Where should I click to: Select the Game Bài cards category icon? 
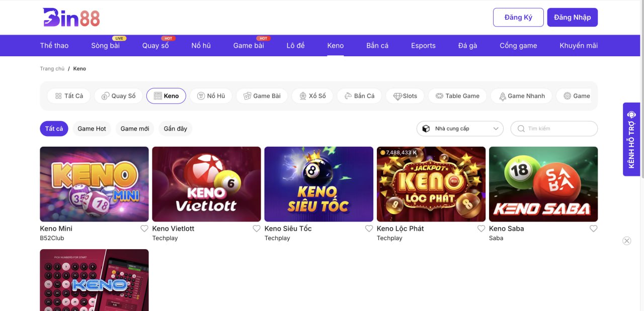click(x=247, y=96)
